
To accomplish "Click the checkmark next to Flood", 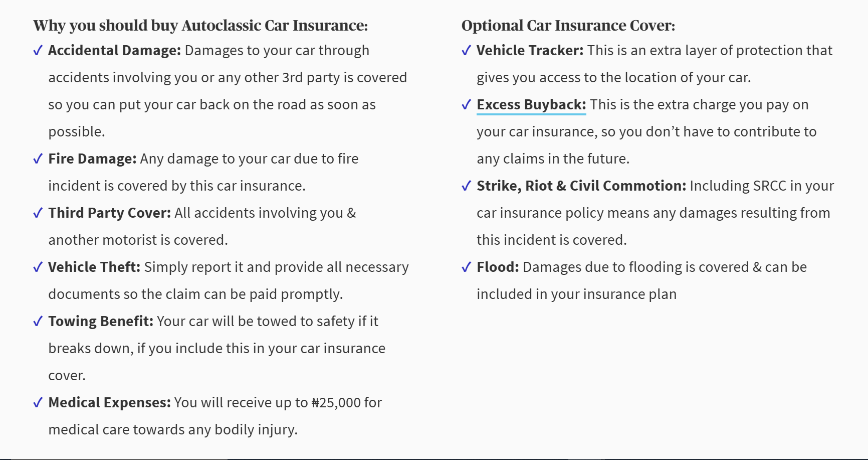I will pos(467,267).
